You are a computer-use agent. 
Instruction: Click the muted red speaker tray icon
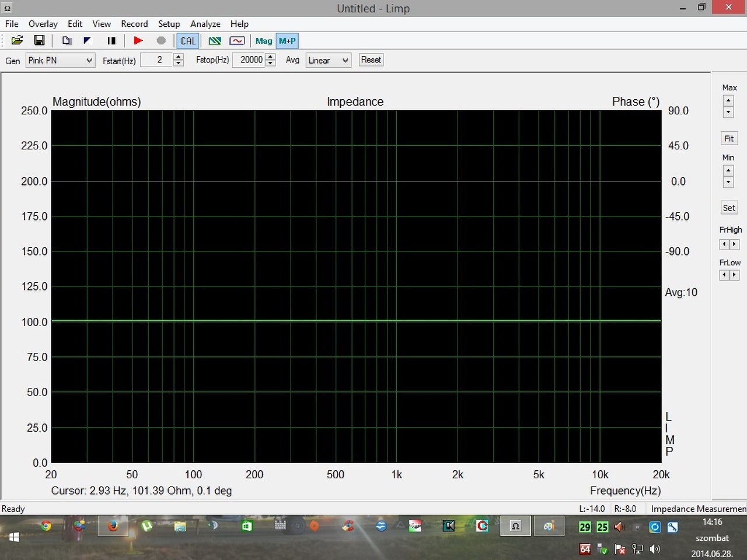point(619,527)
